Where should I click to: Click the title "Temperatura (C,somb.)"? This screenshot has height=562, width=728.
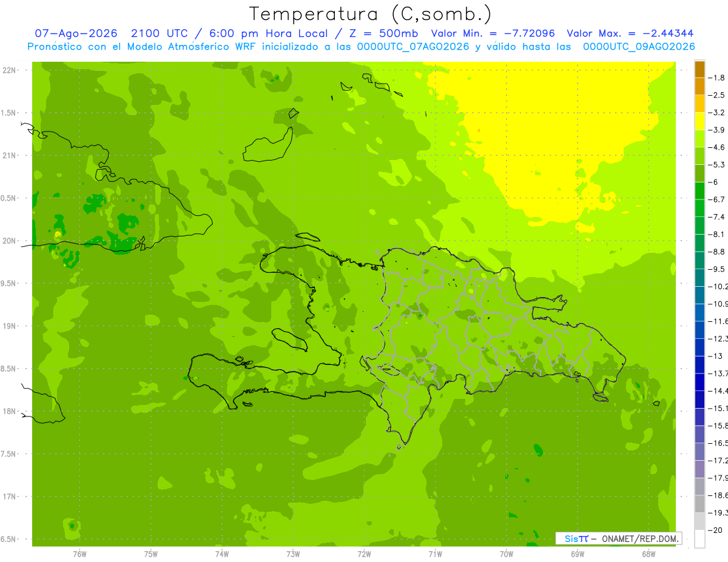[371, 14]
